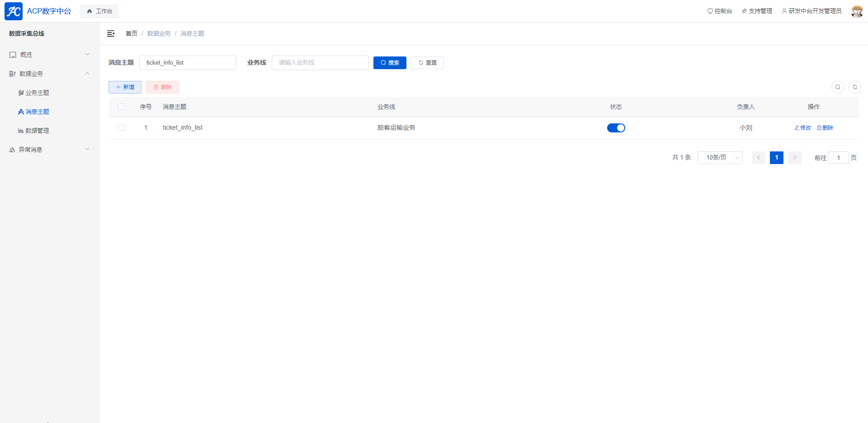
Task: Open the user avatar in top right
Action: pyautogui.click(x=857, y=11)
